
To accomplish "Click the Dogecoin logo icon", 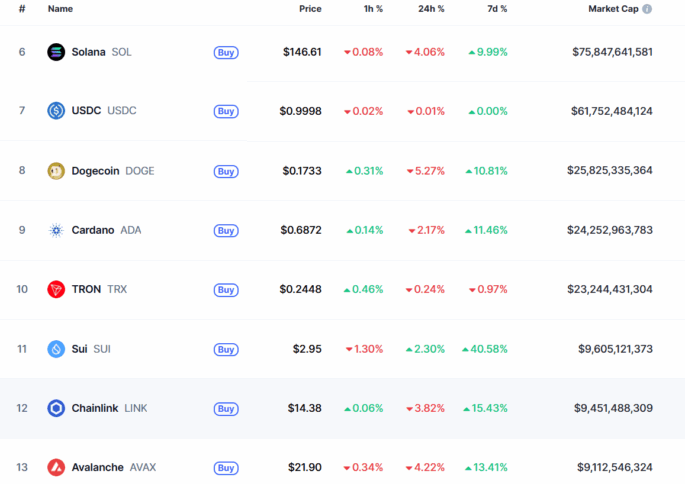I will coord(56,171).
